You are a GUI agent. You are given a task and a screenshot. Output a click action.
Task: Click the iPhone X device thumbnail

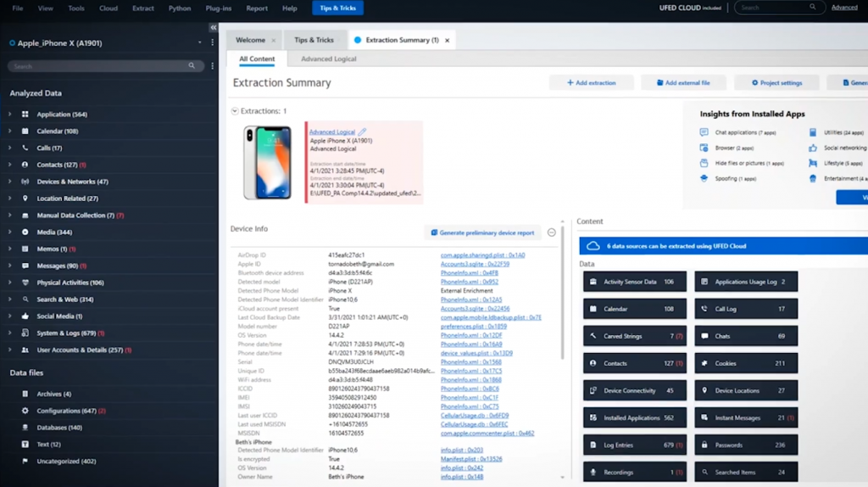point(267,162)
